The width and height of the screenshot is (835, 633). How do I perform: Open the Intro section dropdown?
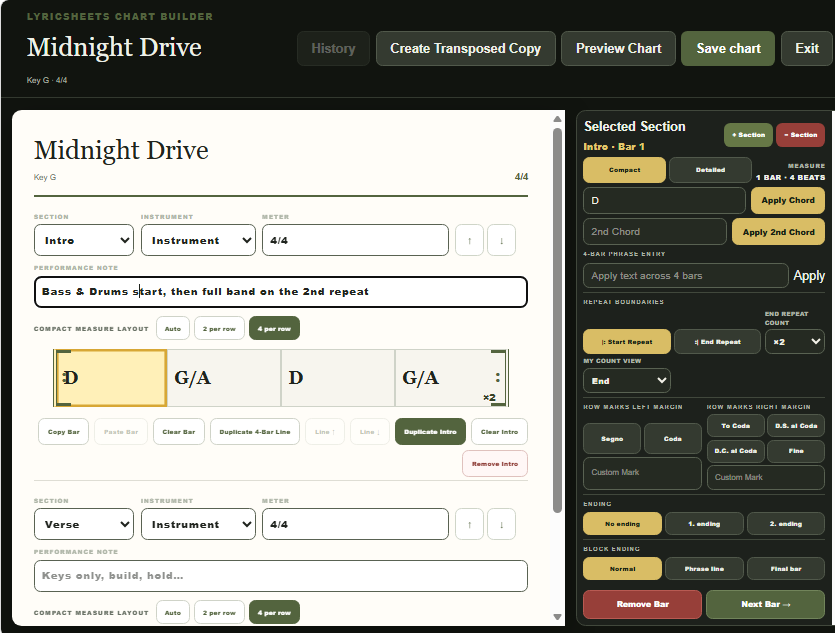tap(84, 240)
